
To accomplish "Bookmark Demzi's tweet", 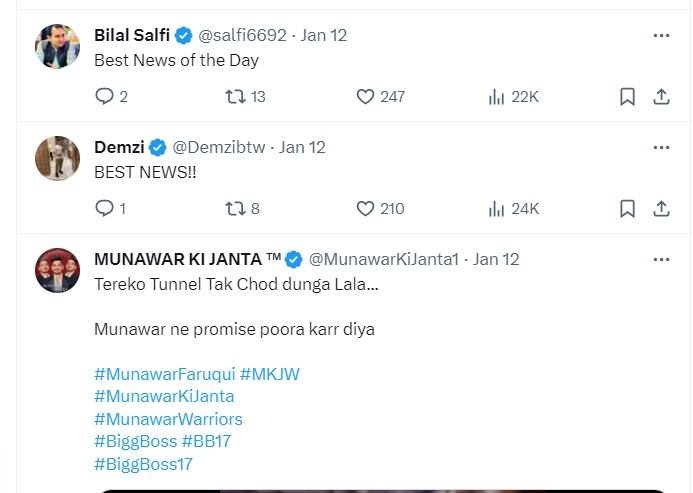I will pyautogui.click(x=627, y=209).
